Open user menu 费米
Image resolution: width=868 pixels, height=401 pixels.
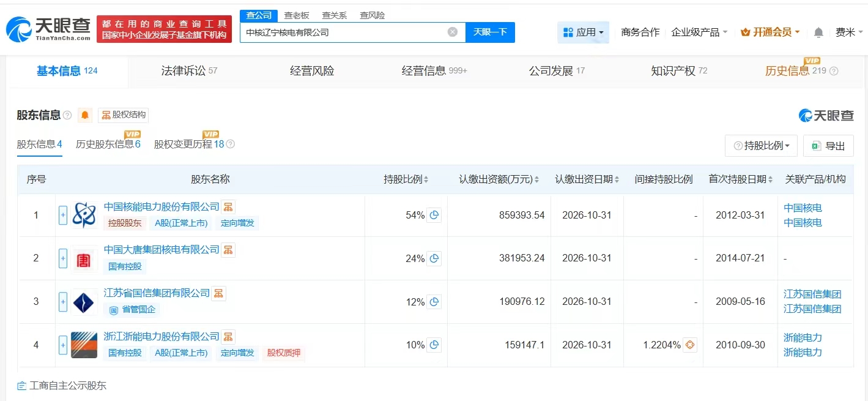coord(849,32)
